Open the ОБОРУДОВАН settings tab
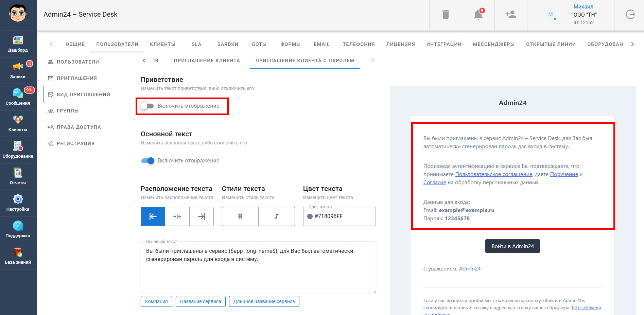Image resolution: width=644 pixels, height=315 pixels. (x=605, y=44)
